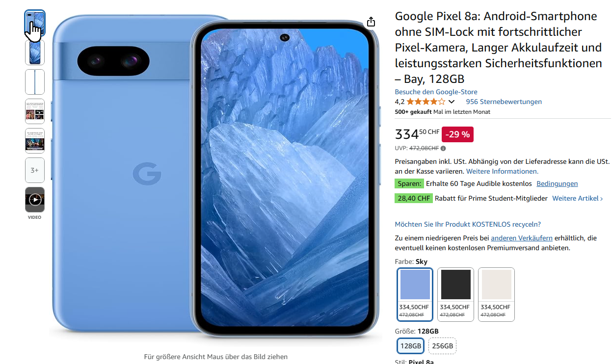
Task: Click the share icon above product image
Action: 371,22
